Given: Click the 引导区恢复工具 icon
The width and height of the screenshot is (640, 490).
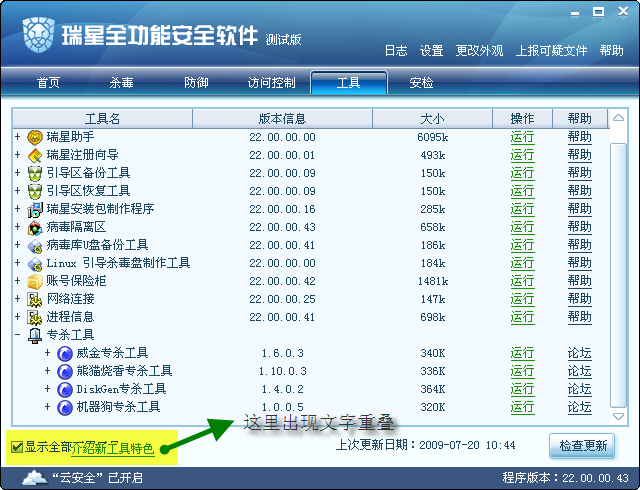Looking at the screenshot, I should tap(35, 191).
